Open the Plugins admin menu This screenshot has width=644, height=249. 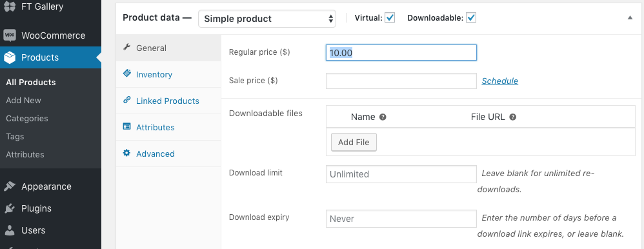[50, 208]
